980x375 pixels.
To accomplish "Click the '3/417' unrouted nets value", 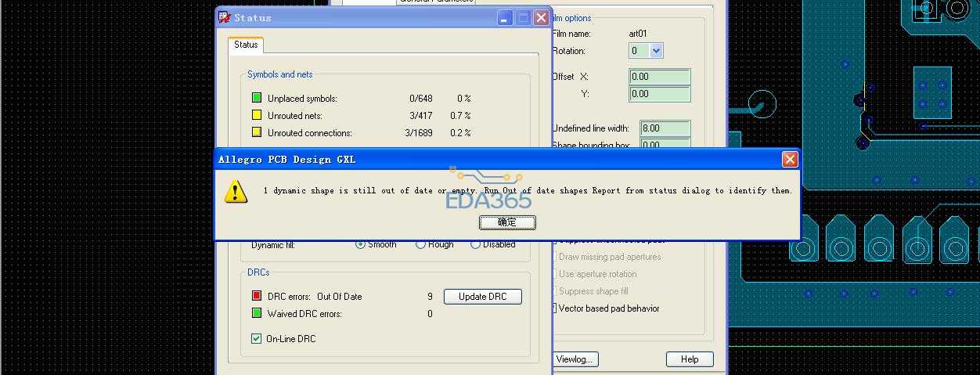I will pyautogui.click(x=419, y=116).
